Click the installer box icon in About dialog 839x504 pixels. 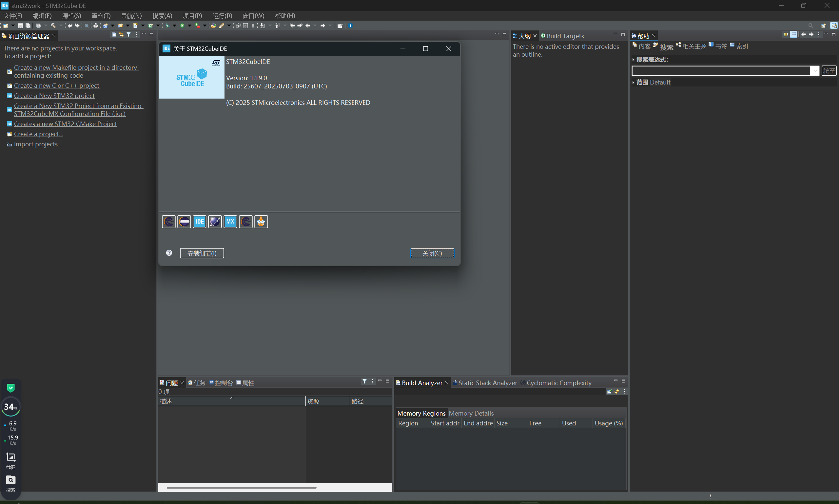(x=261, y=222)
